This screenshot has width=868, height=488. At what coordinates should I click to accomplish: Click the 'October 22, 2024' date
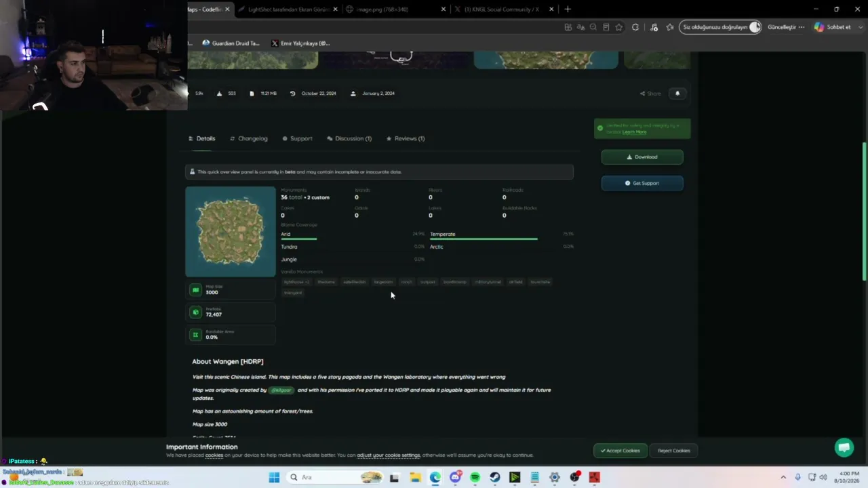point(319,94)
